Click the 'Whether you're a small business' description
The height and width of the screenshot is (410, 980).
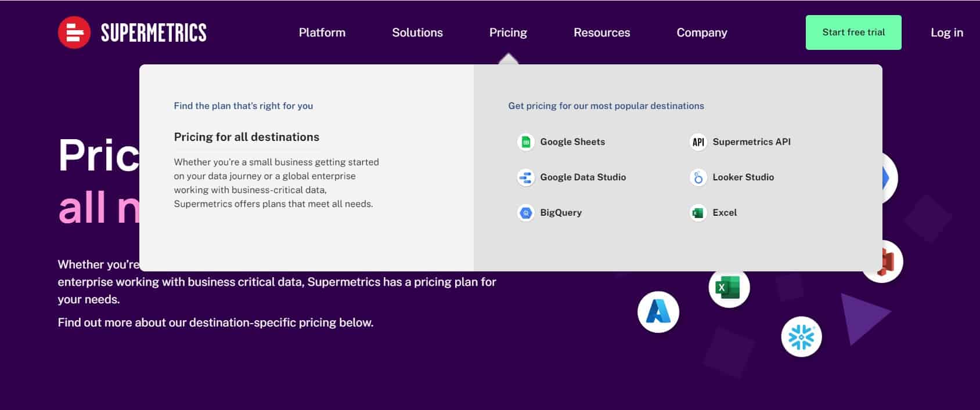tap(276, 183)
